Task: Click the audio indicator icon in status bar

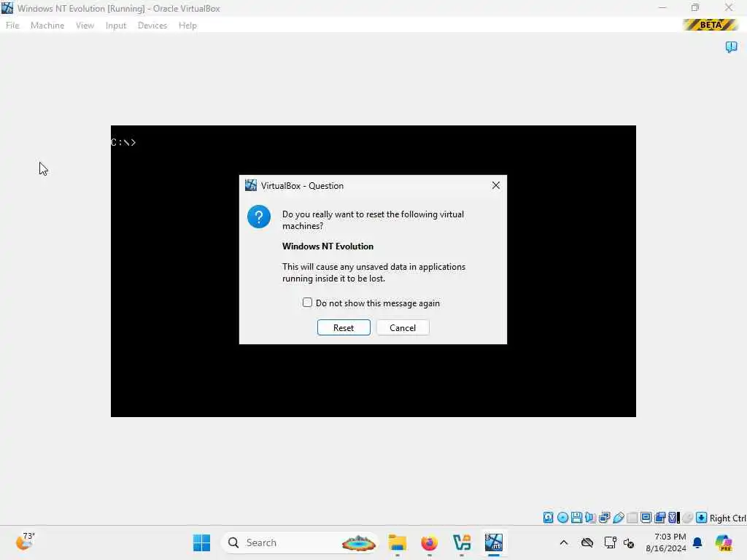Action: (x=590, y=518)
